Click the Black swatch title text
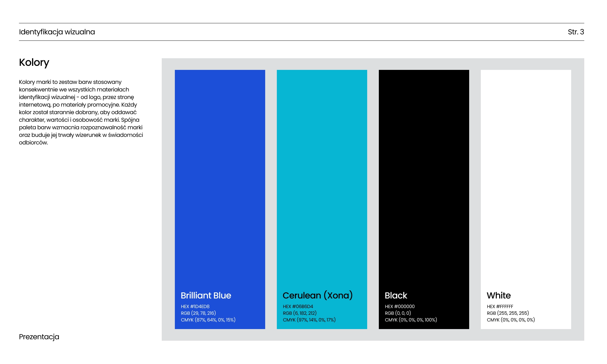 [x=396, y=296]
